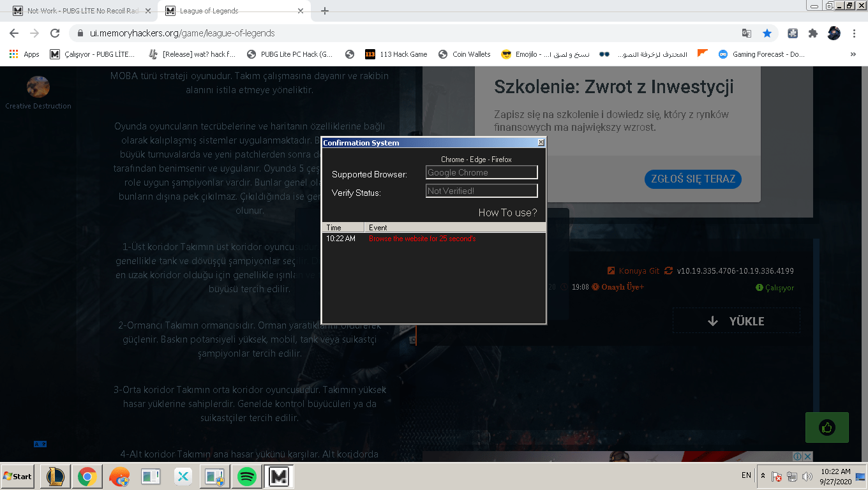Open Spotify from taskbar
868x490 pixels.
246,476
